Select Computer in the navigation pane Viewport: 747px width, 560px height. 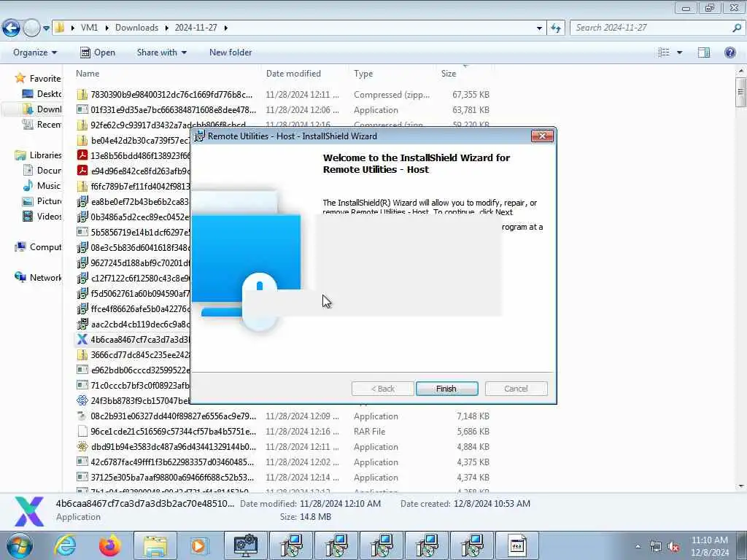pos(38,247)
